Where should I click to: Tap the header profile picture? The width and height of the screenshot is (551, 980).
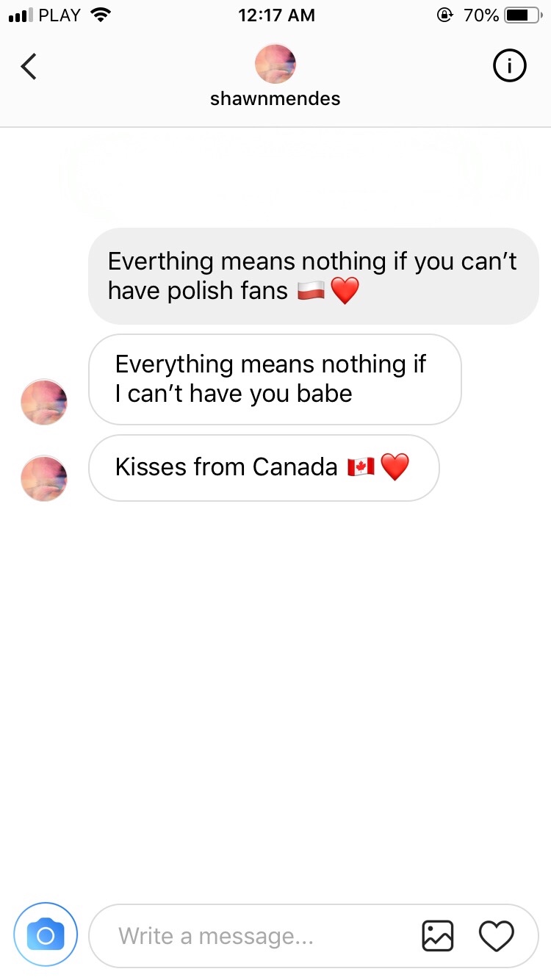[275, 64]
